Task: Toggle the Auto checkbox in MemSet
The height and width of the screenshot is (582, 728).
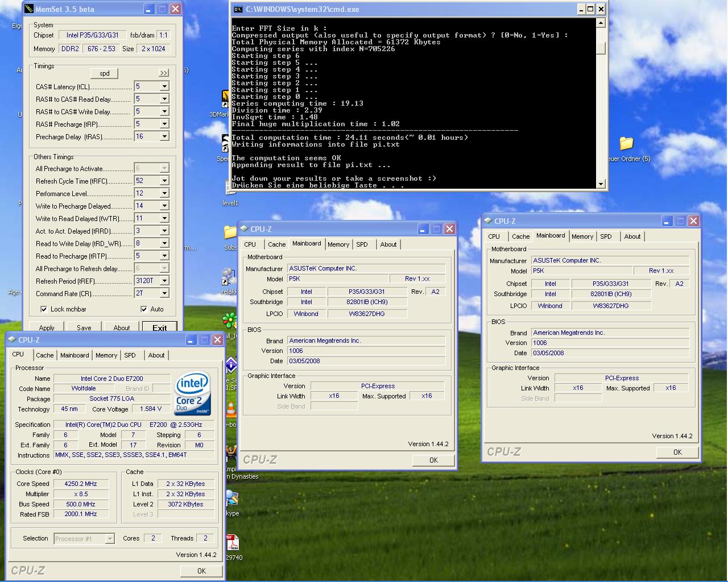Action: click(144, 309)
